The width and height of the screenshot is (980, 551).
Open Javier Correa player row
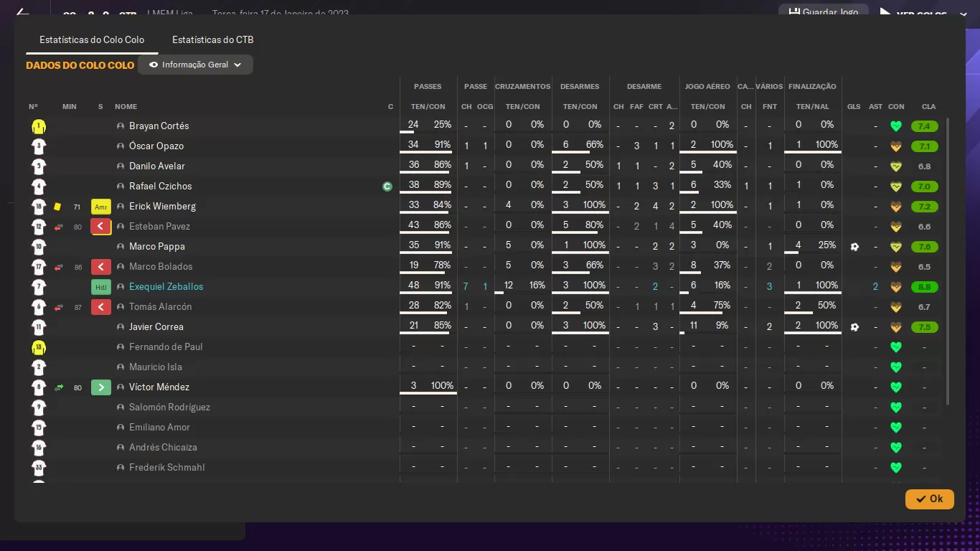(482, 327)
